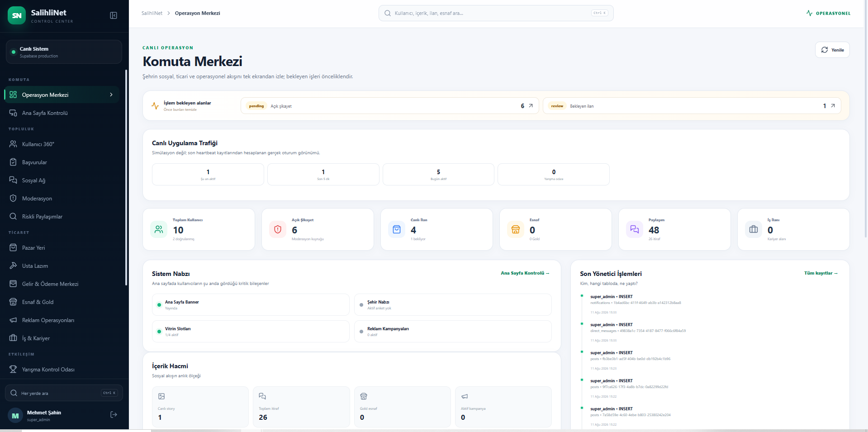Collapse the sidebar with the panel icon
This screenshot has height=432, width=868.
coord(114,15)
